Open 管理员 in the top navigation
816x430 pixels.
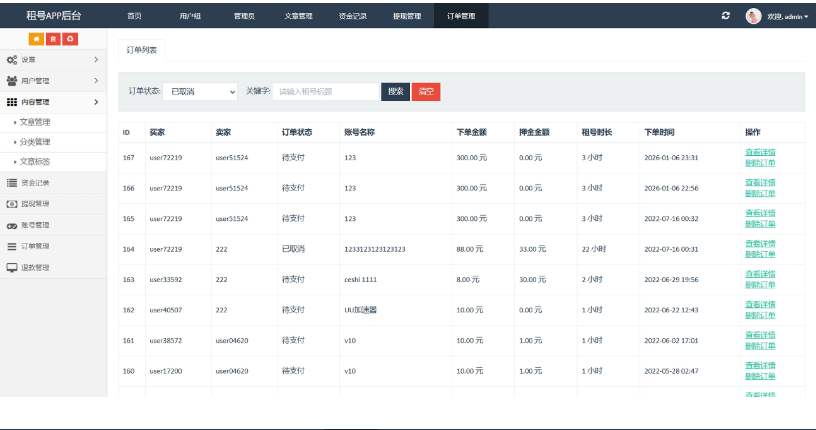point(244,16)
